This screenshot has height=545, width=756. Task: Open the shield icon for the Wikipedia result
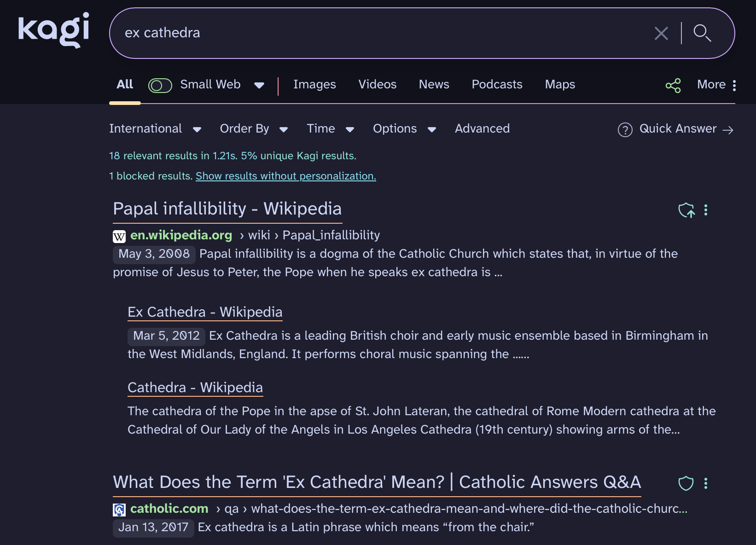pyautogui.click(x=686, y=210)
